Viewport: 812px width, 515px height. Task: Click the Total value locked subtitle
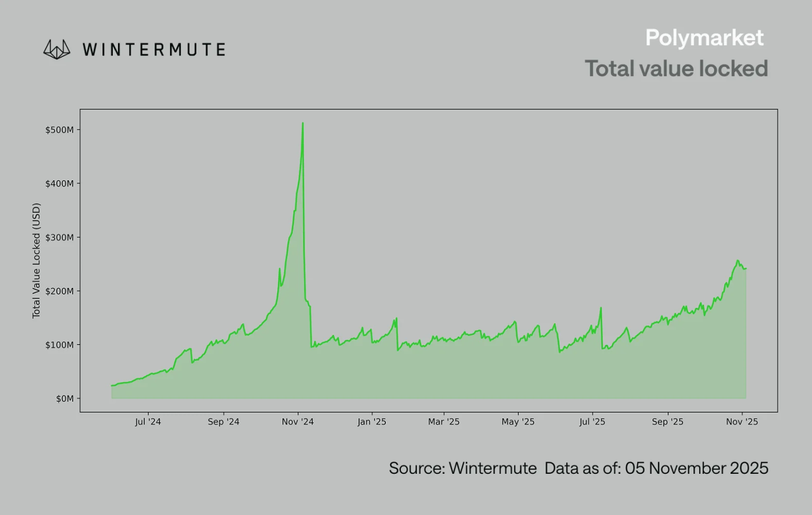676,69
